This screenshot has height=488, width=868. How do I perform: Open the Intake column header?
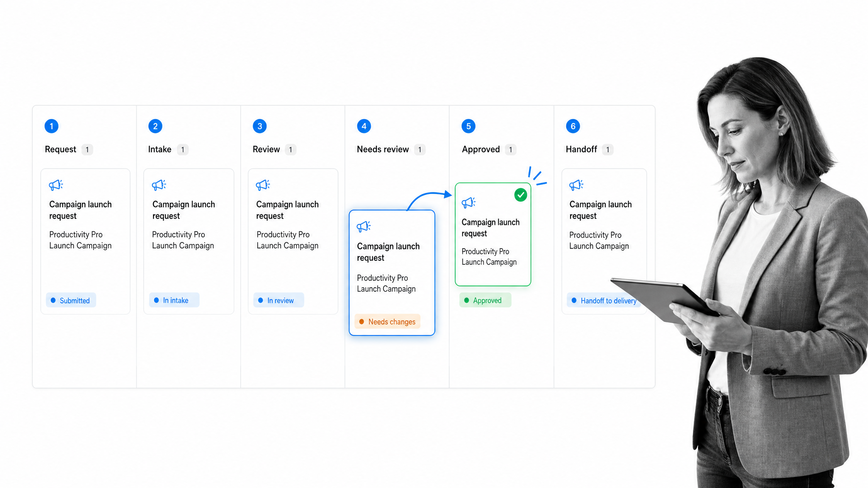click(x=160, y=149)
